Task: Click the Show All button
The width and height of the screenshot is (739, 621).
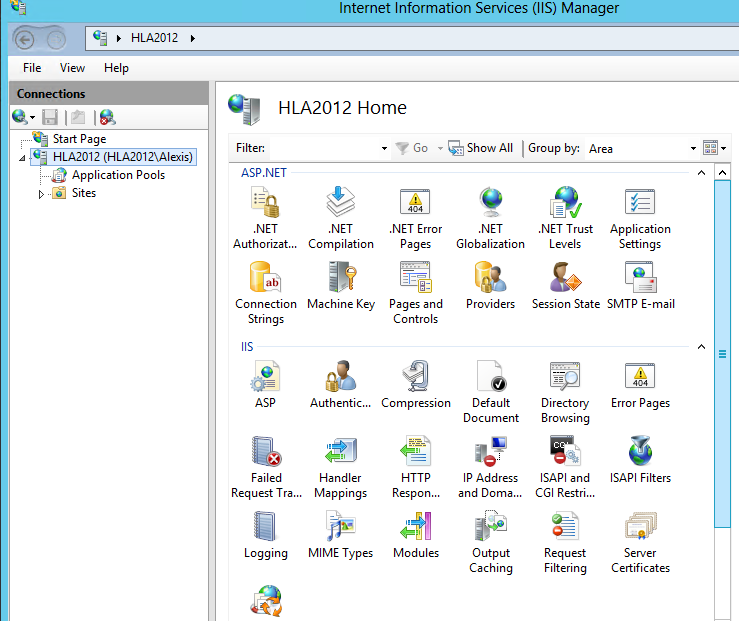Action: coord(481,148)
